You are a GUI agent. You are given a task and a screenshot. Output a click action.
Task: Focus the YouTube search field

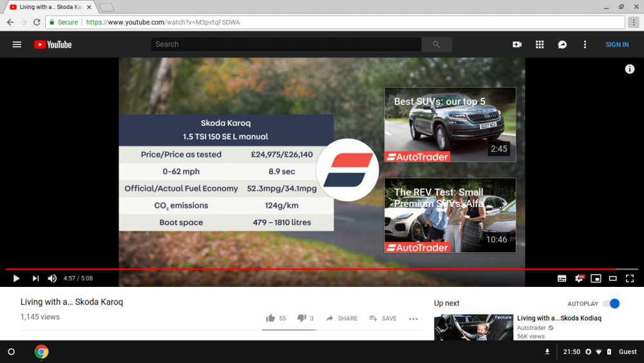[x=286, y=44]
